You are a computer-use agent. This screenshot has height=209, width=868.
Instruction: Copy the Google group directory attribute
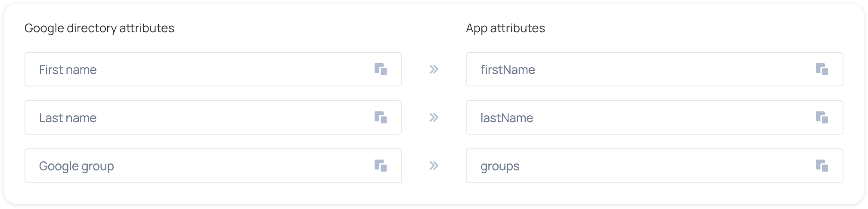[381, 166]
